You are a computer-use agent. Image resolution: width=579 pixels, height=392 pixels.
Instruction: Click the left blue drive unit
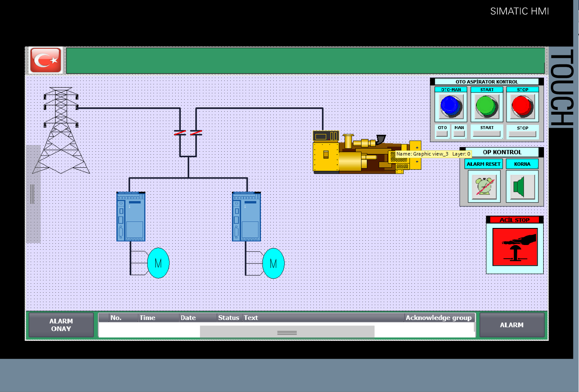point(131,216)
